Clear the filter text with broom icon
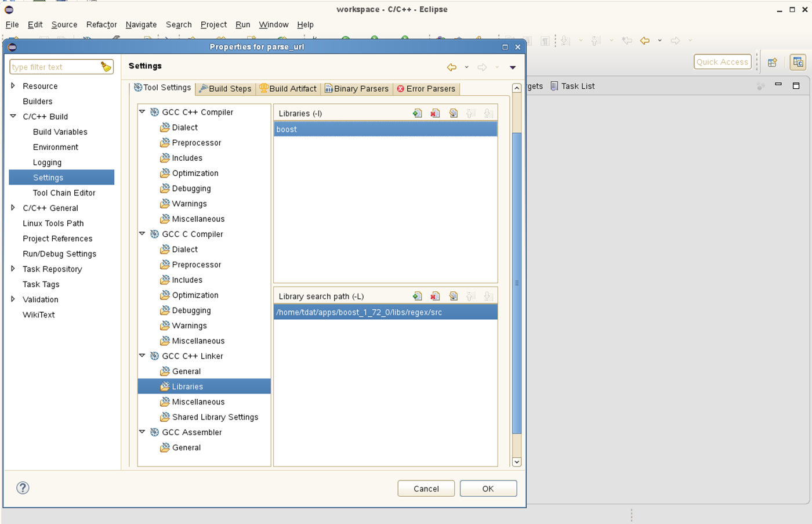Screen dimensions: 812x524 (106, 67)
